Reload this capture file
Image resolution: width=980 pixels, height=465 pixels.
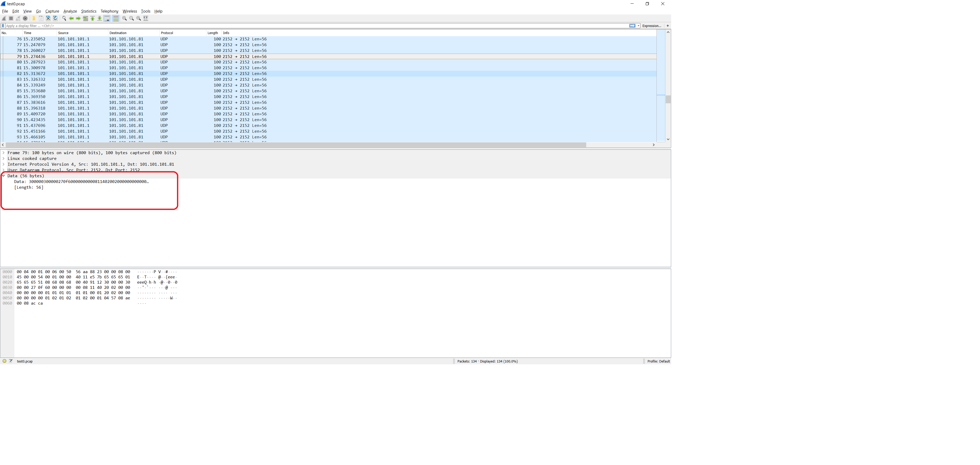click(55, 18)
